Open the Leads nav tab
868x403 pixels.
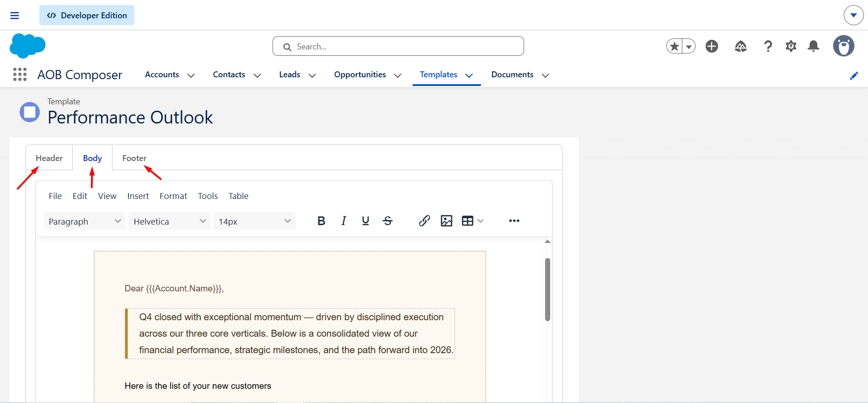pyautogui.click(x=290, y=75)
